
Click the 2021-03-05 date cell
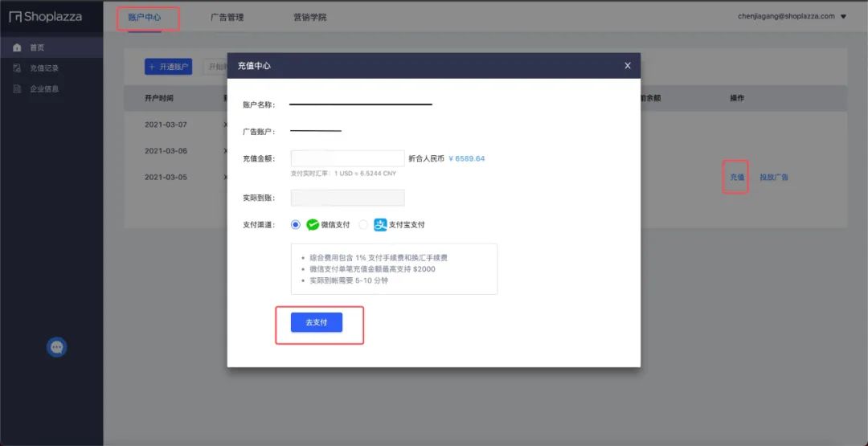[166, 177]
